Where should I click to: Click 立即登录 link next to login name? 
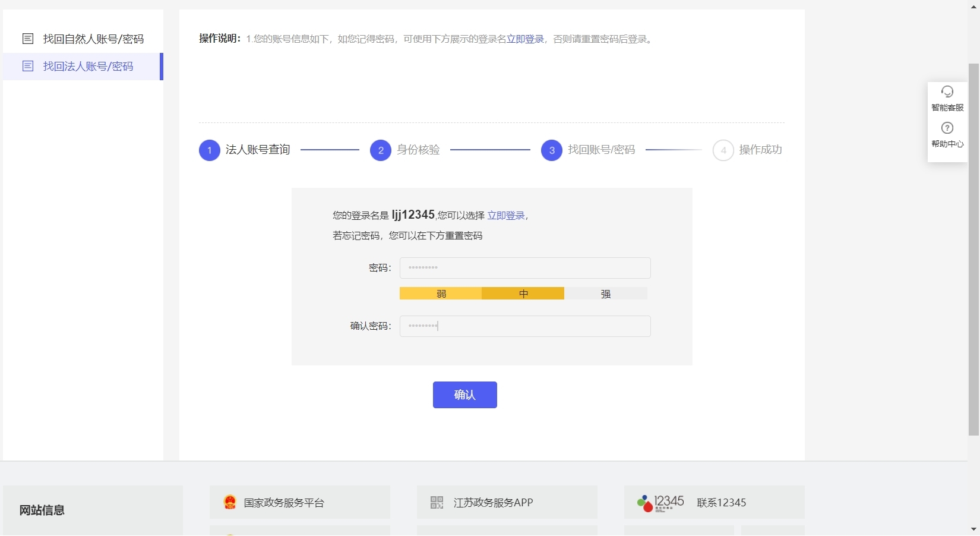pyautogui.click(x=506, y=216)
